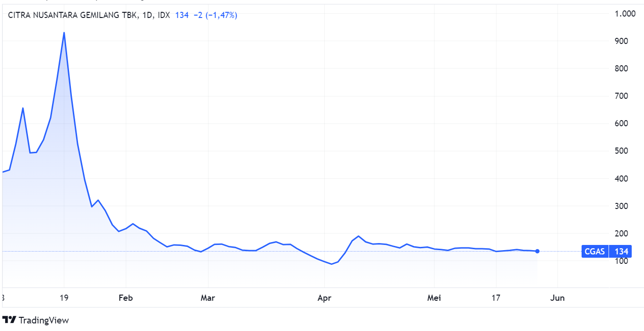Click the 900 price axis label
This screenshot has height=331, width=644.
tap(621, 41)
